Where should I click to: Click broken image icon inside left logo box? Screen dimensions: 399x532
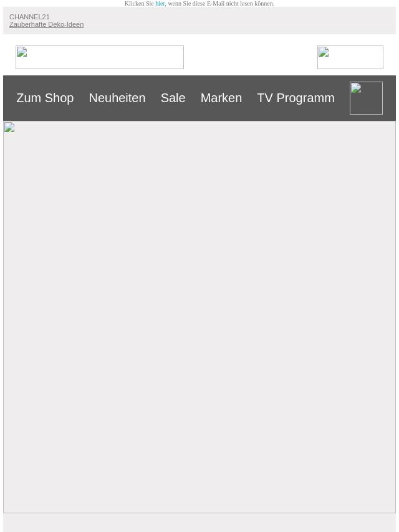tap(22, 52)
